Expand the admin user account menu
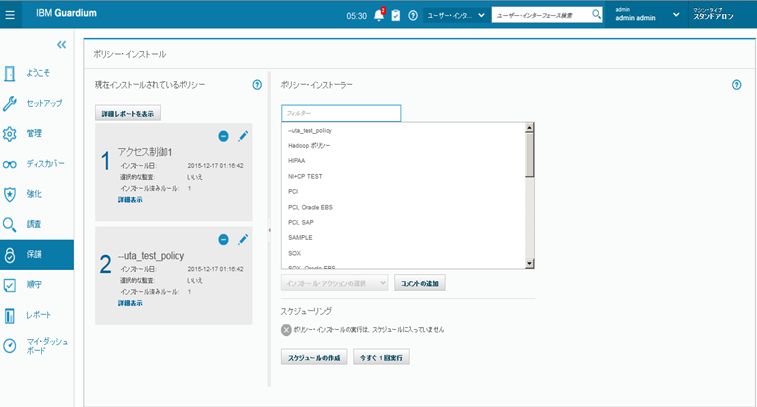757x407 pixels. (676, 16)
